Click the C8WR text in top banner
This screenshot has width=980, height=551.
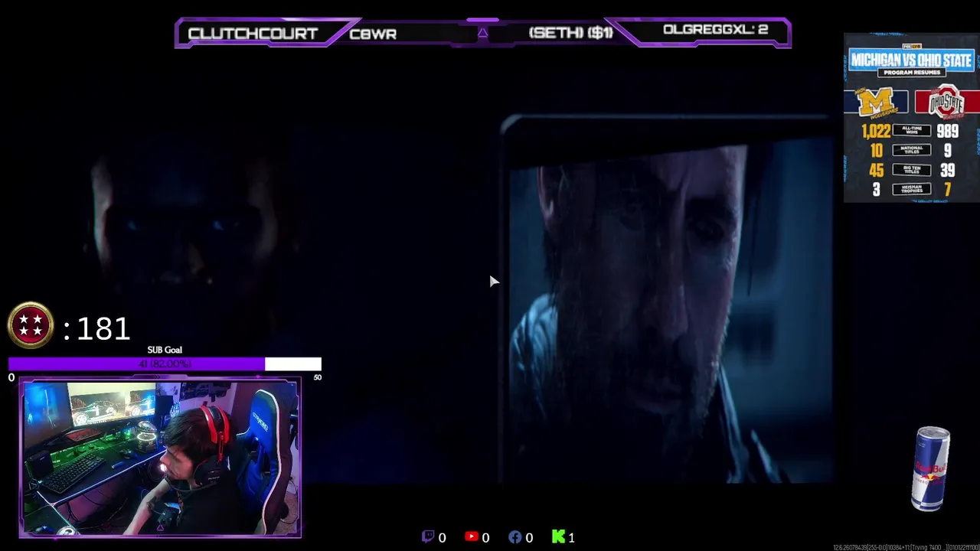(373, 34)
